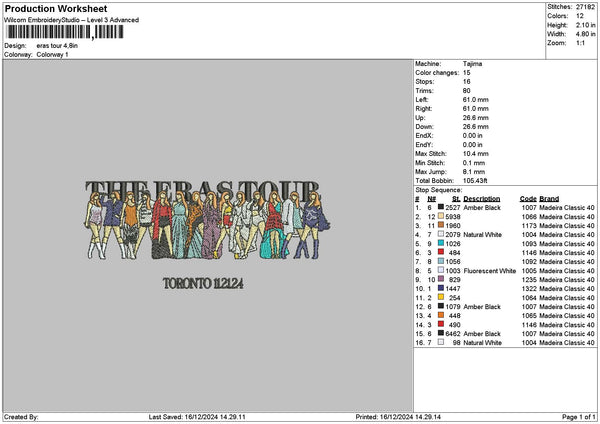
Task: Click the Trims value '80'
Action: pos(466,91)
